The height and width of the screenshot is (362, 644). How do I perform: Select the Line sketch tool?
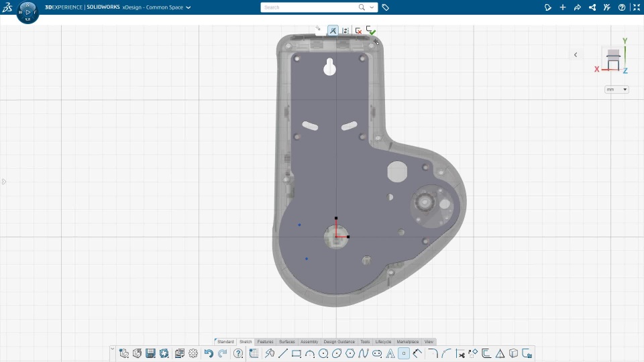(x=282, y=353)
